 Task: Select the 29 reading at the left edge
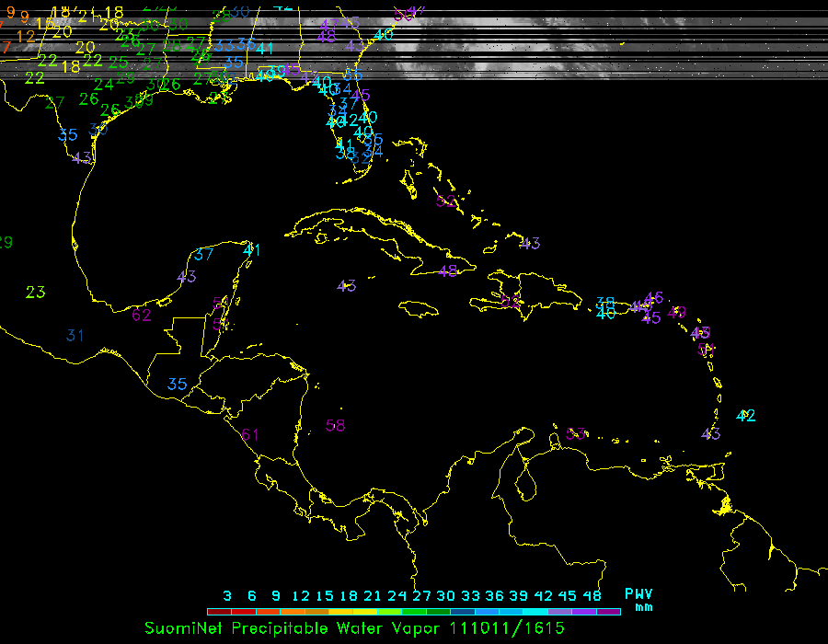point(5,243)
